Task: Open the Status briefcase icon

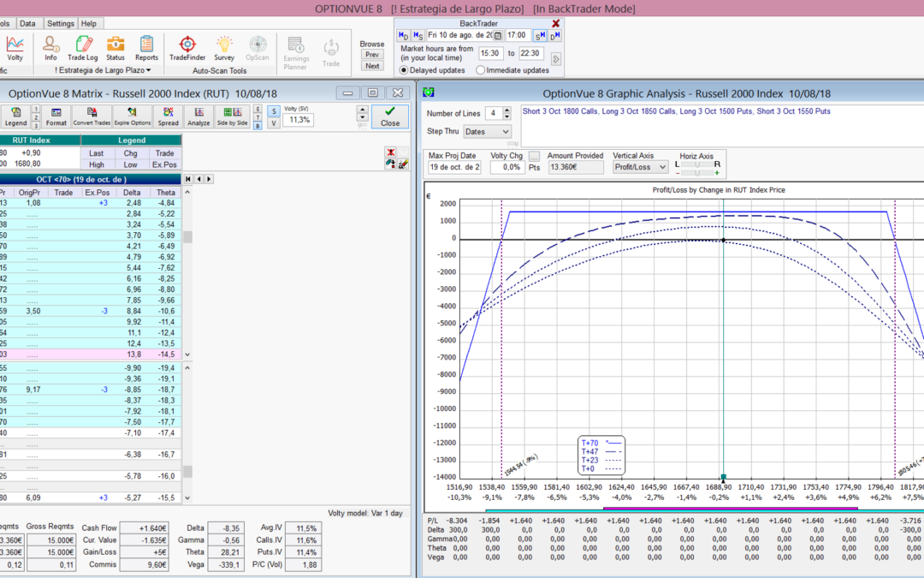Action: (x=115, y=48)
